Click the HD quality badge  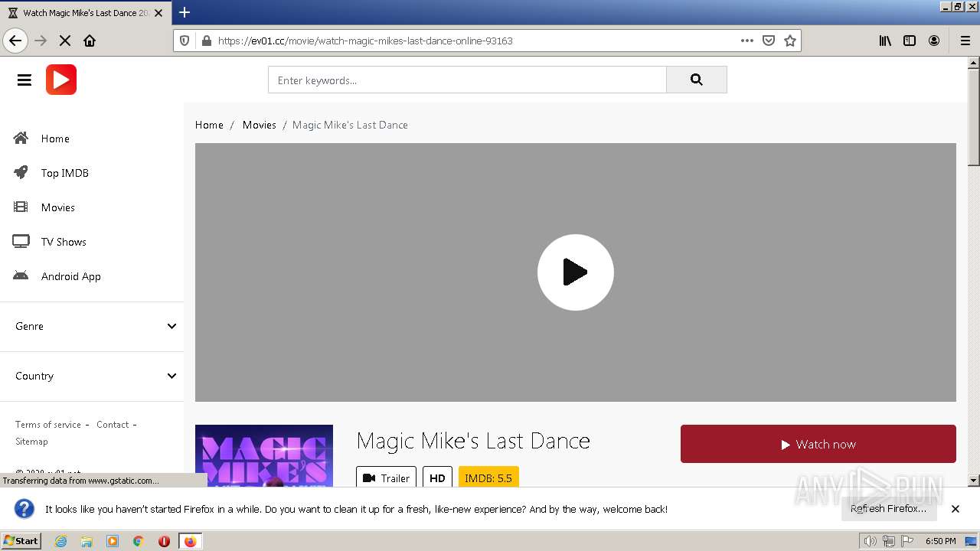tap(437, 478)
